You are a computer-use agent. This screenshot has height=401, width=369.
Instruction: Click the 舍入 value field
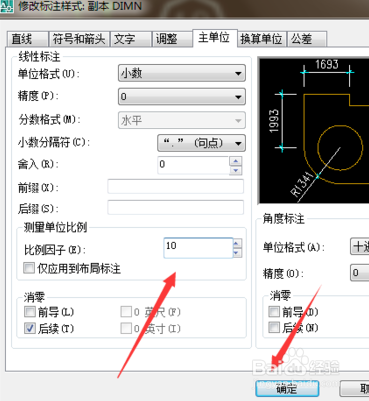pos(193,165)
